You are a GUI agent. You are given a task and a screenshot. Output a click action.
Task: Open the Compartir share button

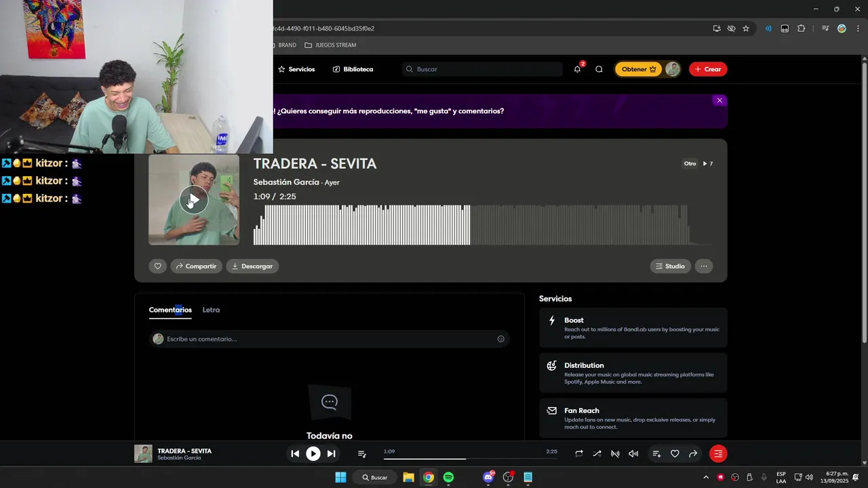tap(196, 266)
